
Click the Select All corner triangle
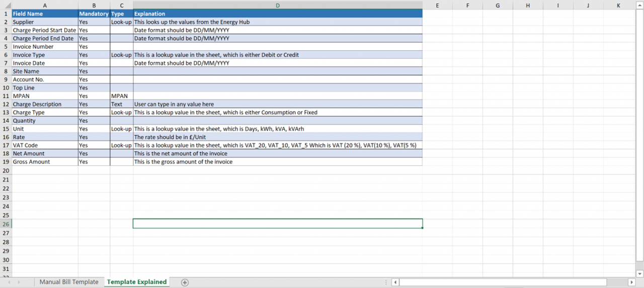click(x=7, y=6)
